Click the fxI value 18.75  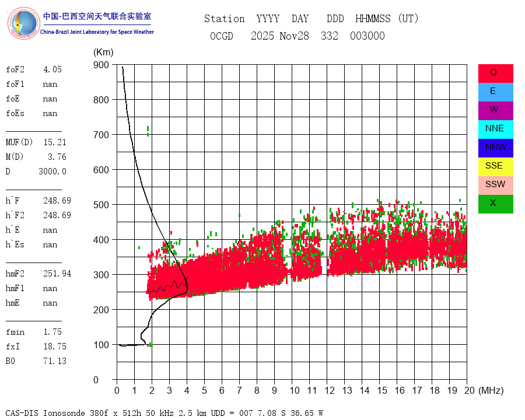coord(55,346)
